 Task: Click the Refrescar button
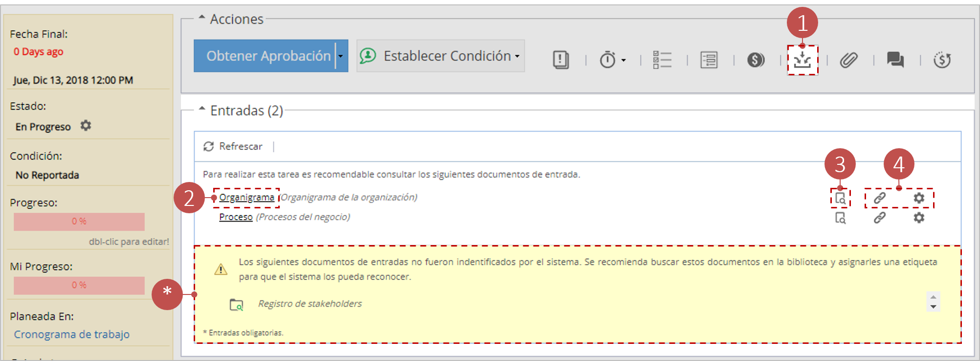coord(233,146)
